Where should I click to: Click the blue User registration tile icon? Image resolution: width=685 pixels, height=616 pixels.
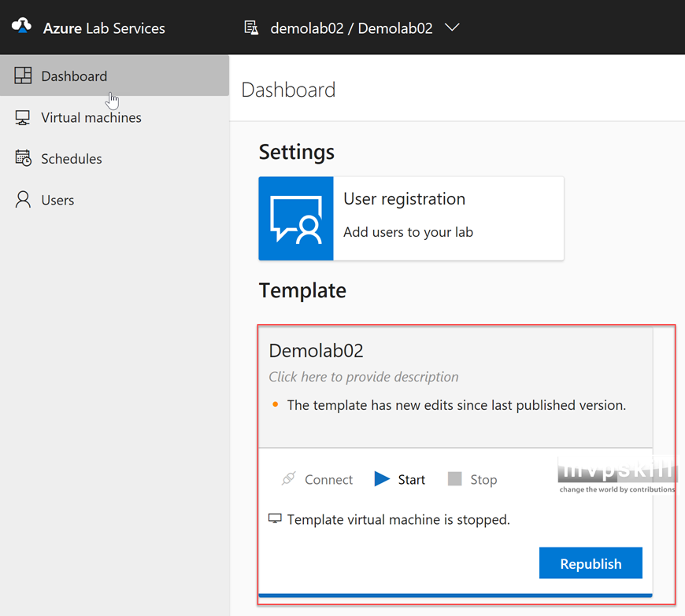[296, 218]
